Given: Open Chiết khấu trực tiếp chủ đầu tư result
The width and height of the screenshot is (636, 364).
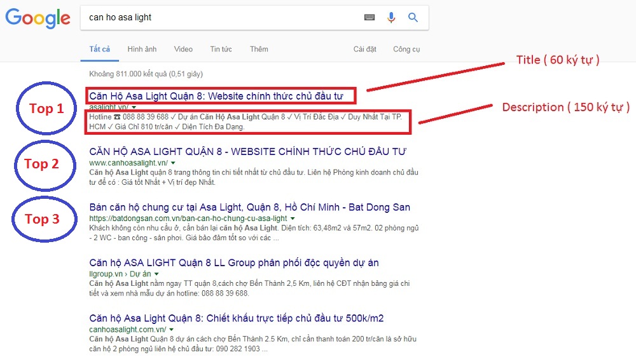Looking at the screenshot, I should [236, 318].
